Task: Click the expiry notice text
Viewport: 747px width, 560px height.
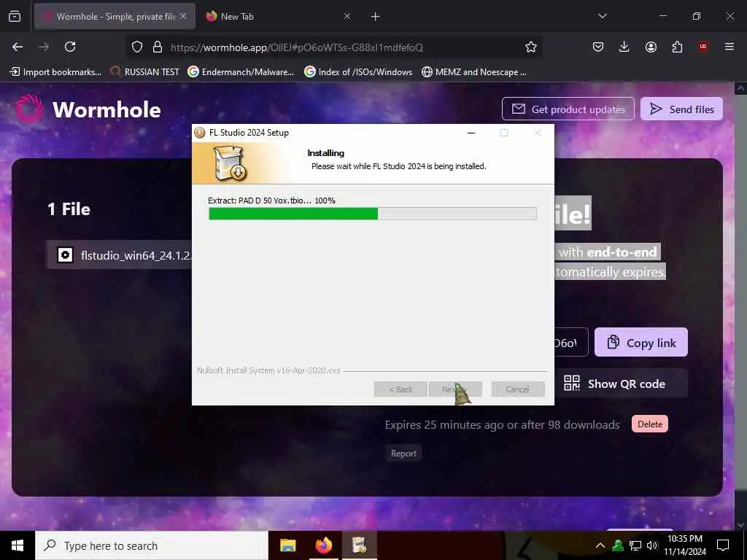Action: point(502,424)
